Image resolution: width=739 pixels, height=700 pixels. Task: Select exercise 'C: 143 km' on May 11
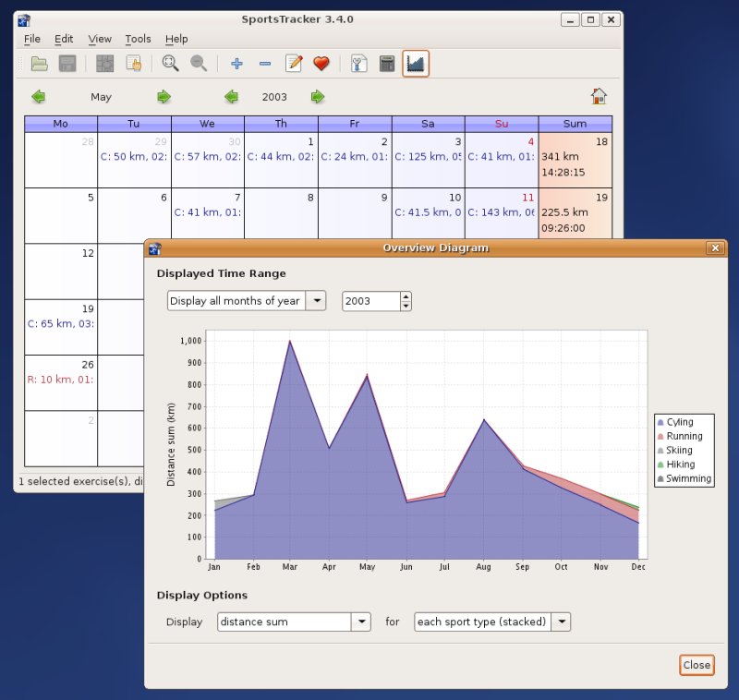pyautogui.click(x=502, y=212)
